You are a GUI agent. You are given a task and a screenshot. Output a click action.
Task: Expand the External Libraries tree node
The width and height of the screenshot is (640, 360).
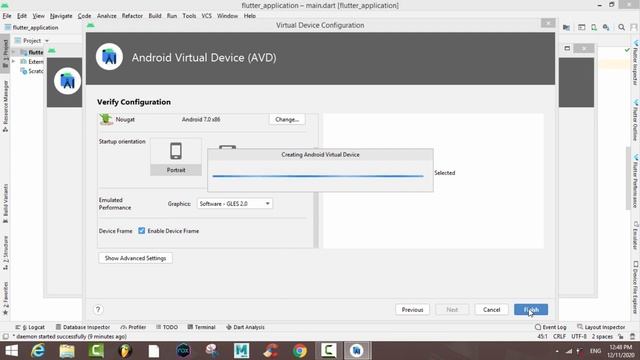pyautogui.click(x=13, y=62)
